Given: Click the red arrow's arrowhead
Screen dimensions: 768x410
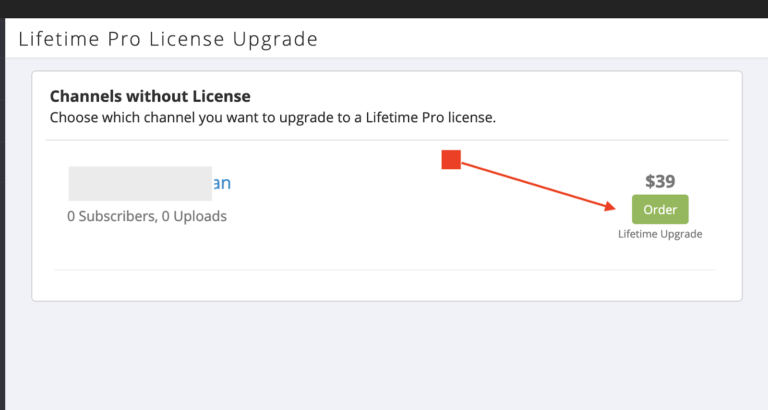Looking at the screenshot, I should pyautogui.click(x=610, y=206).
